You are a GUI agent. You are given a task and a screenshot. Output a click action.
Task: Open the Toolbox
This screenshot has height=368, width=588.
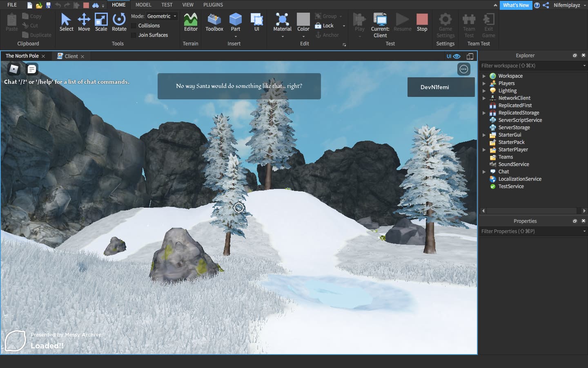click(x=214, y=22)
